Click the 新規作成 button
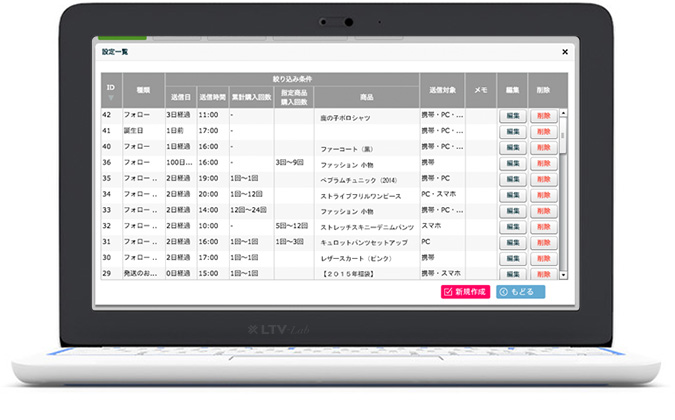 (x=465, y=292)
